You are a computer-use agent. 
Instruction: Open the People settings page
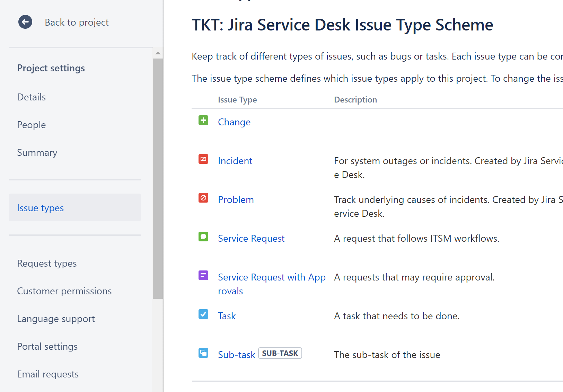click(x=32, y=125)
